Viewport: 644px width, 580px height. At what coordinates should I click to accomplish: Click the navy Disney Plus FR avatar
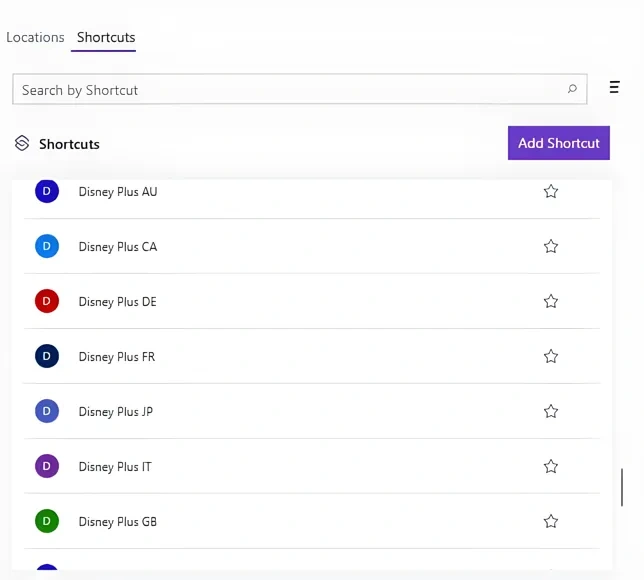click(47, 356)
